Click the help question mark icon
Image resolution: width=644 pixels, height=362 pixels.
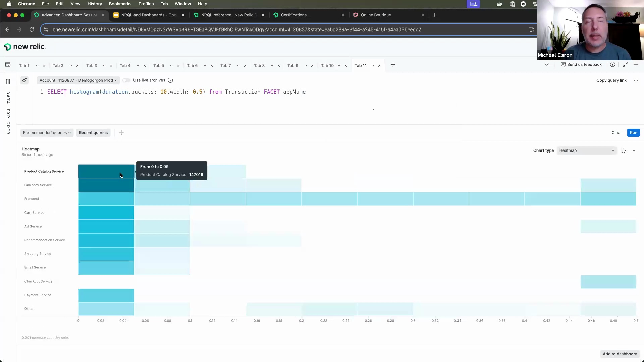[612, 65]
